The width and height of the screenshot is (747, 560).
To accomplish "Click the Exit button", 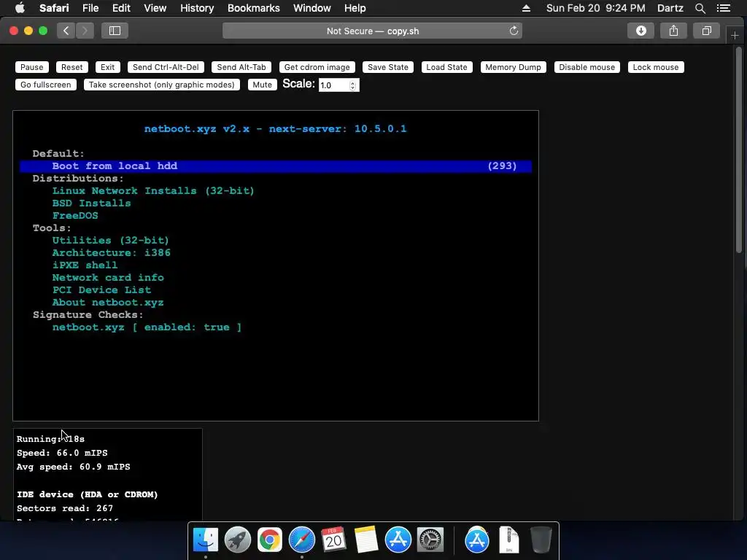I will (x=108, y=67).
